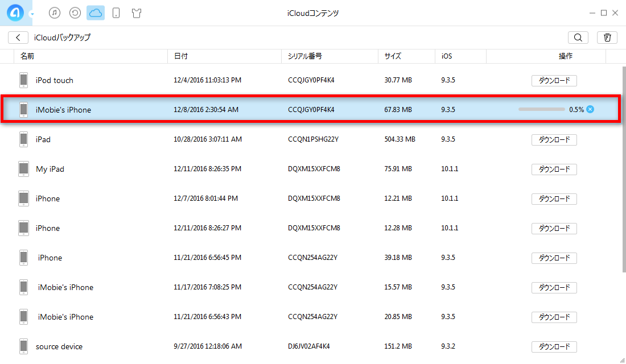Viewport: 626px width, 364px height.
Task: Go back with the arrow button
Action: point(18,38)
